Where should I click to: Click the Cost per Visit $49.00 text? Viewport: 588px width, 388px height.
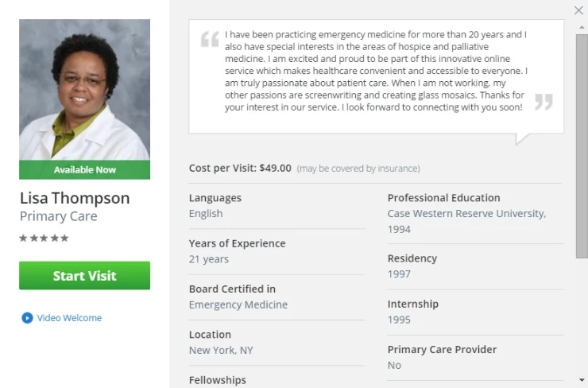(x=240, y=168)
